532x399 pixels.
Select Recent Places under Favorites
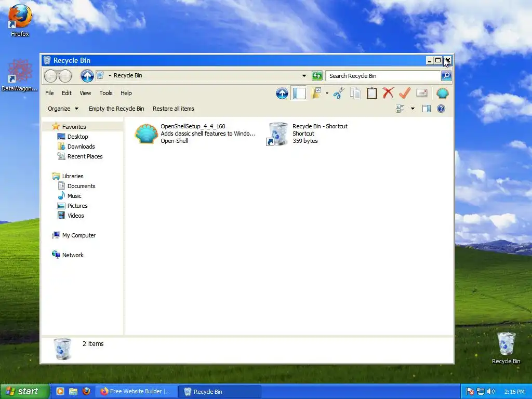[85, 156]
